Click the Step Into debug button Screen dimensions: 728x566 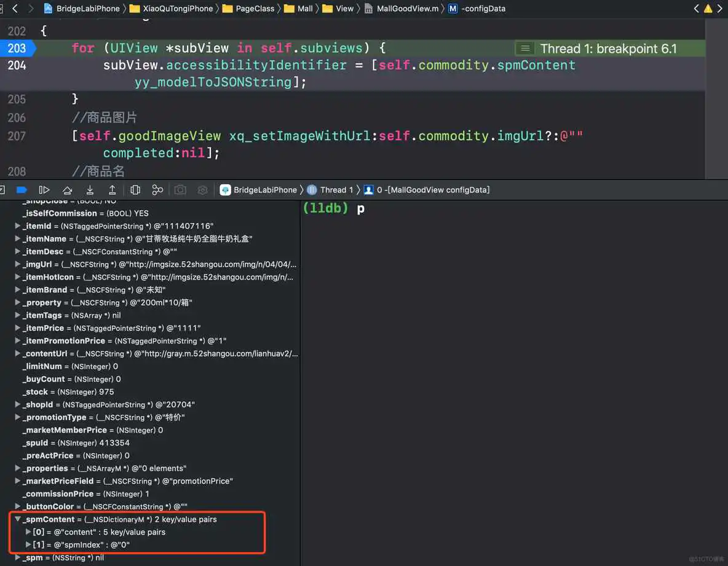[90, 190]
